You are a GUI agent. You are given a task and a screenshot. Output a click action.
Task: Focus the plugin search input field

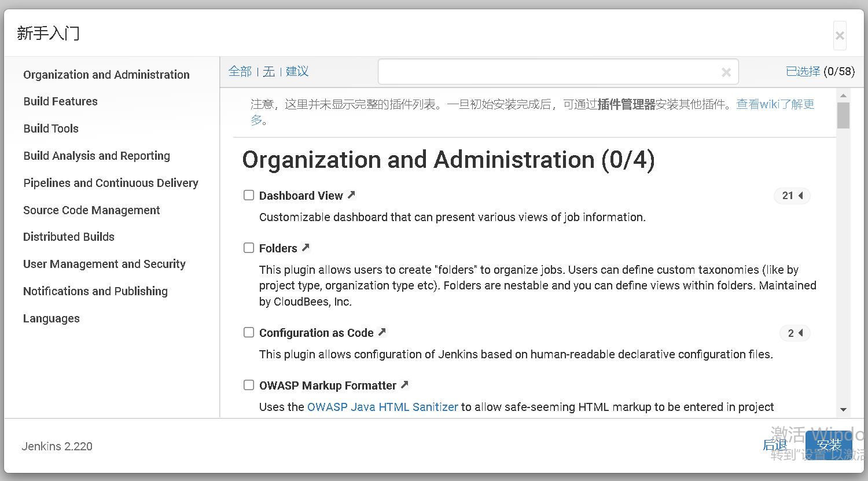coord(558,72)
